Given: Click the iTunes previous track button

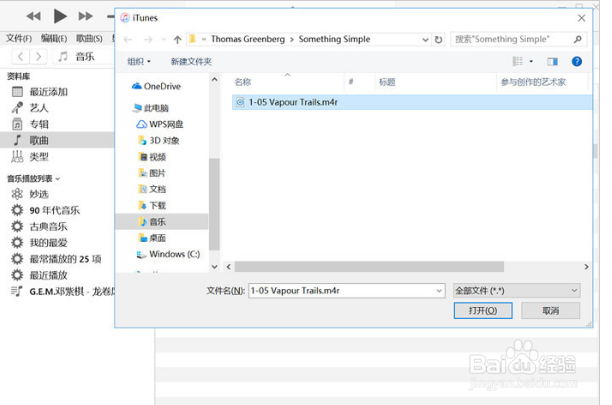Looking at the screenshot, I should (x=34, y=16).
